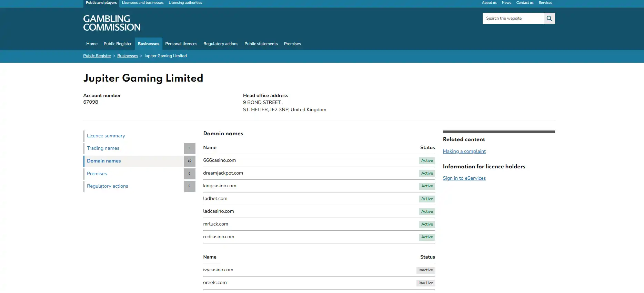Switch to Public and players tab

tap(101, 3)
